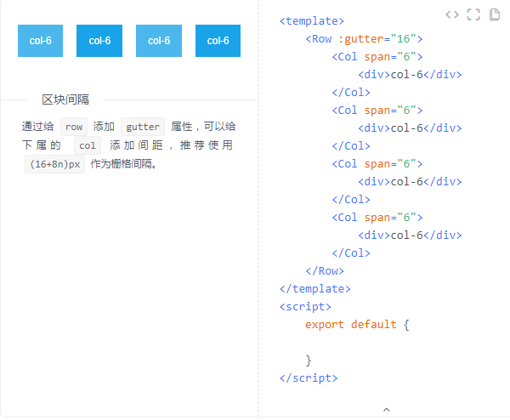Click the closing </Row> code line
This screenshot has height=420, width=510.
(325, 271)
